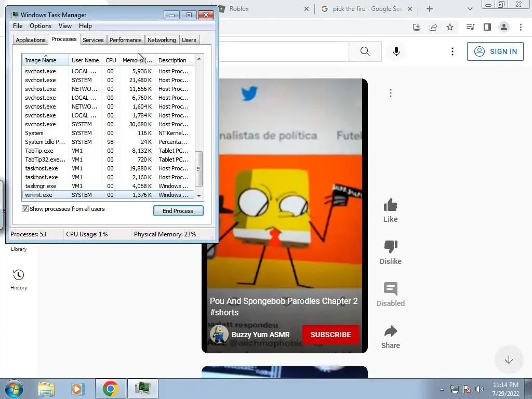
Task: Switch to Services tab
Action: [x=93, y=39]
